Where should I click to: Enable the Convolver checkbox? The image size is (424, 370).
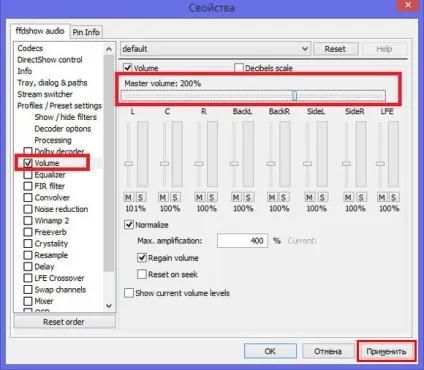tap(28, 198)
